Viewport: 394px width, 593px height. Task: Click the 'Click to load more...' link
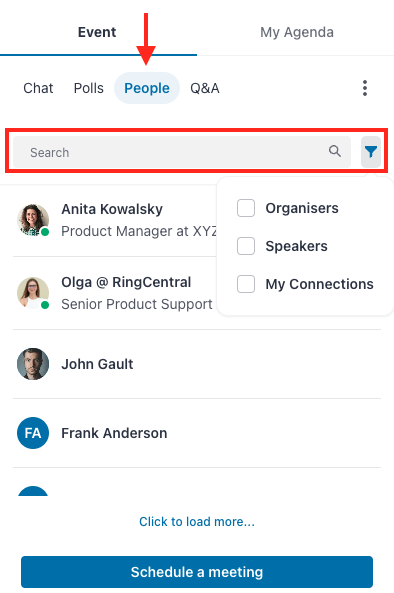point(197,522)
